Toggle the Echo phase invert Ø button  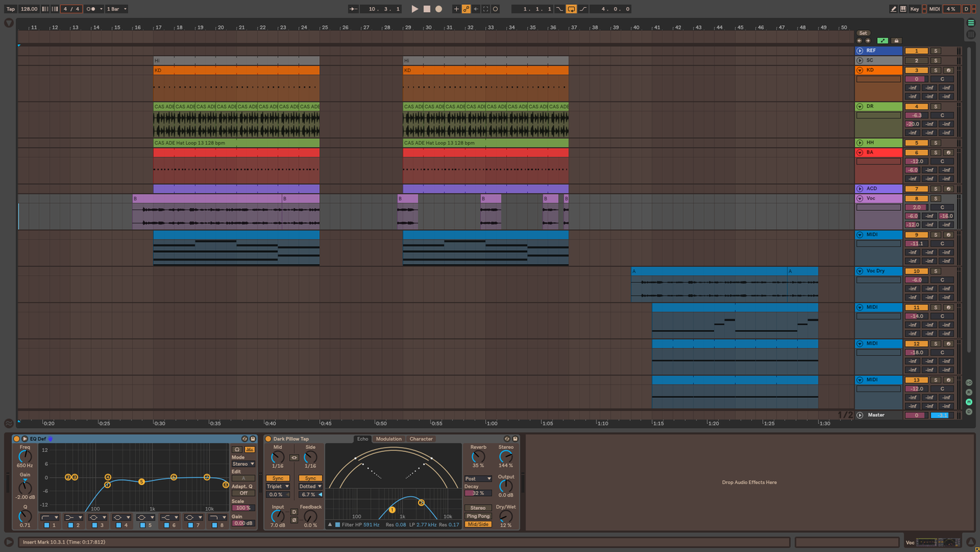click(x=294, y=520)
